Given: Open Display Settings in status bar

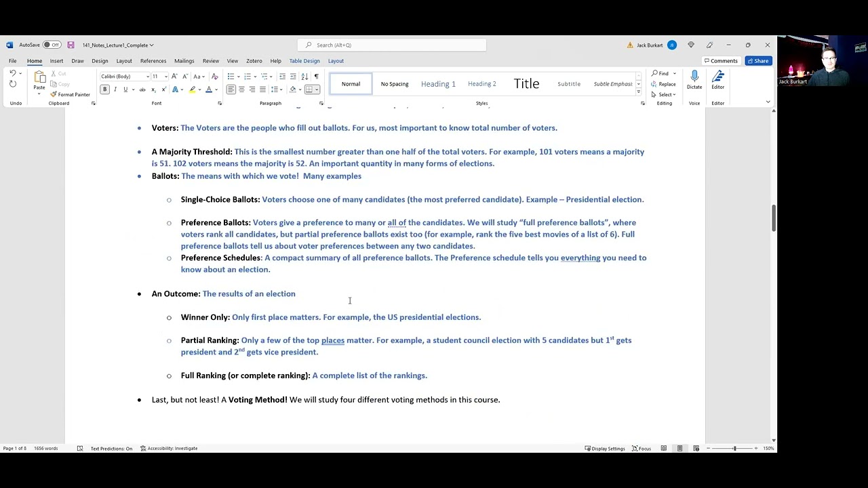Looking at the screenshot, I should (604, 448).
